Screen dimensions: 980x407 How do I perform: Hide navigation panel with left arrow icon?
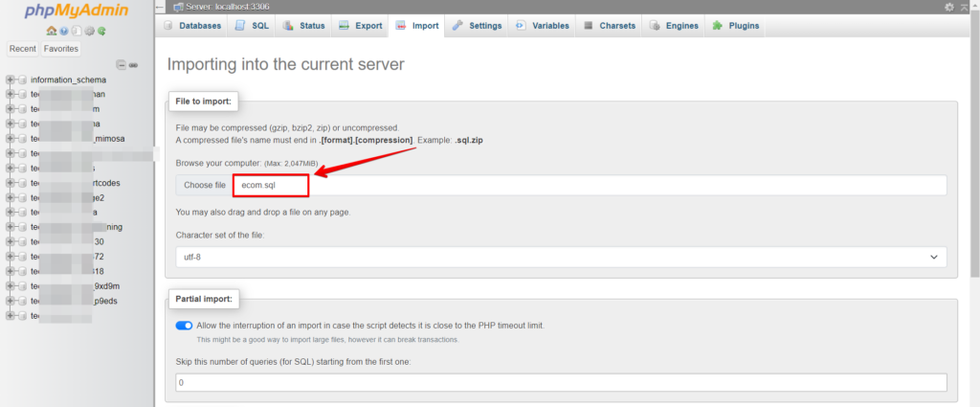[x=161, y=7]
